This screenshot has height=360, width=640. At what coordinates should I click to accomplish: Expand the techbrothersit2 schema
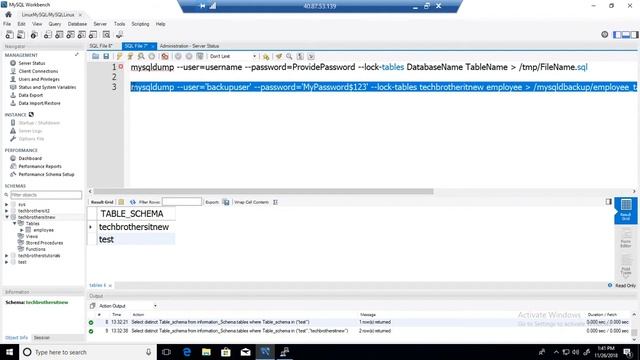pyautogui.click(x=7, y=211)
